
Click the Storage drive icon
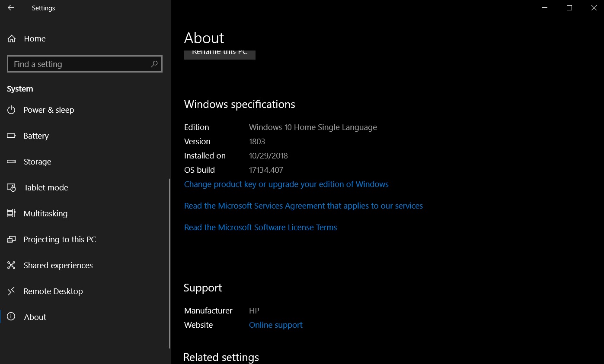(x=11, y=161)
